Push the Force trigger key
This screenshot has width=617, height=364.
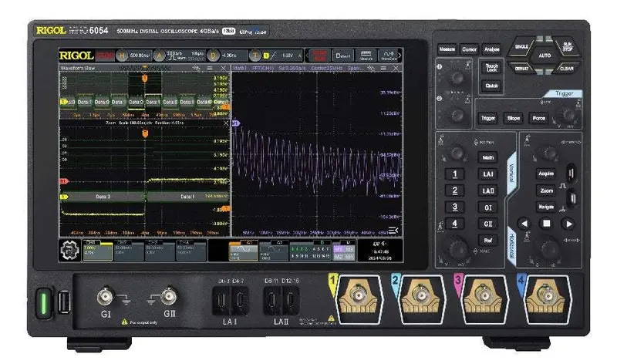pos(538,118)
